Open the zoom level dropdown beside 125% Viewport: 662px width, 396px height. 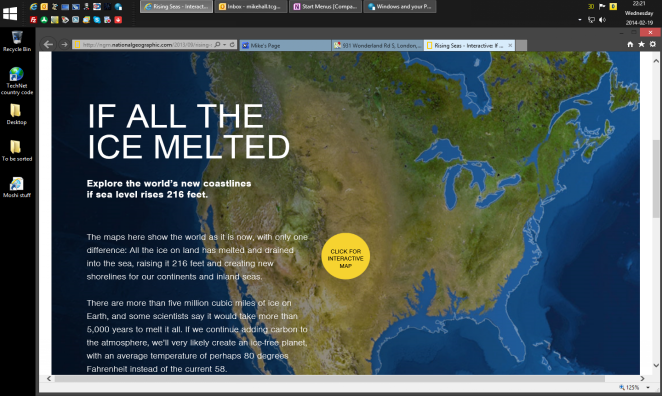[648, 387]
